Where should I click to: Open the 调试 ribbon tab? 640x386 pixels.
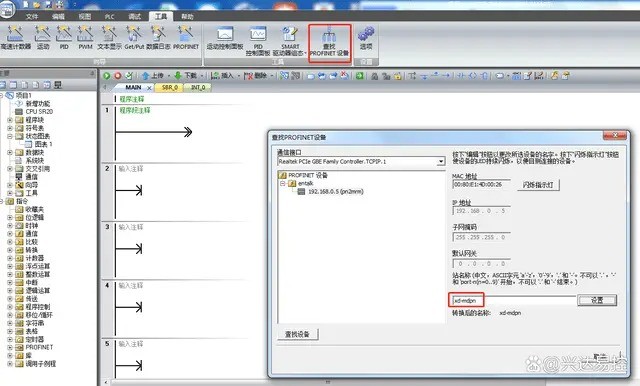coord(134,16)
